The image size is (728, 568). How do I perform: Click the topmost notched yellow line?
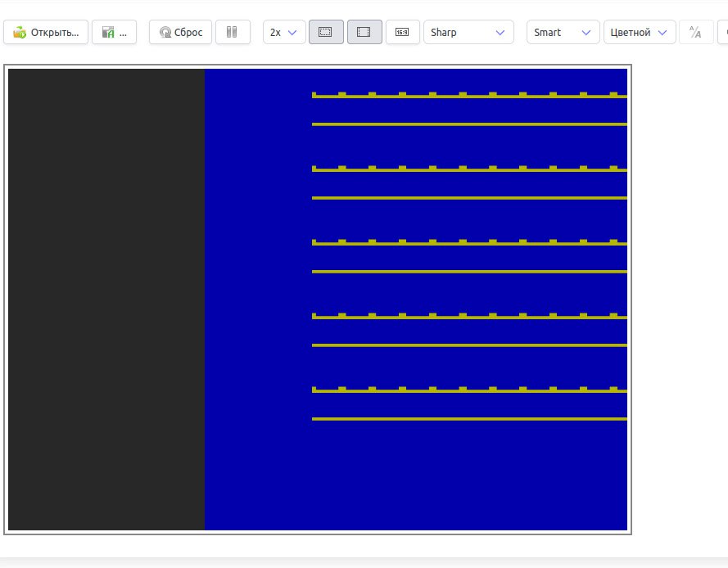[x=469, y=97]
